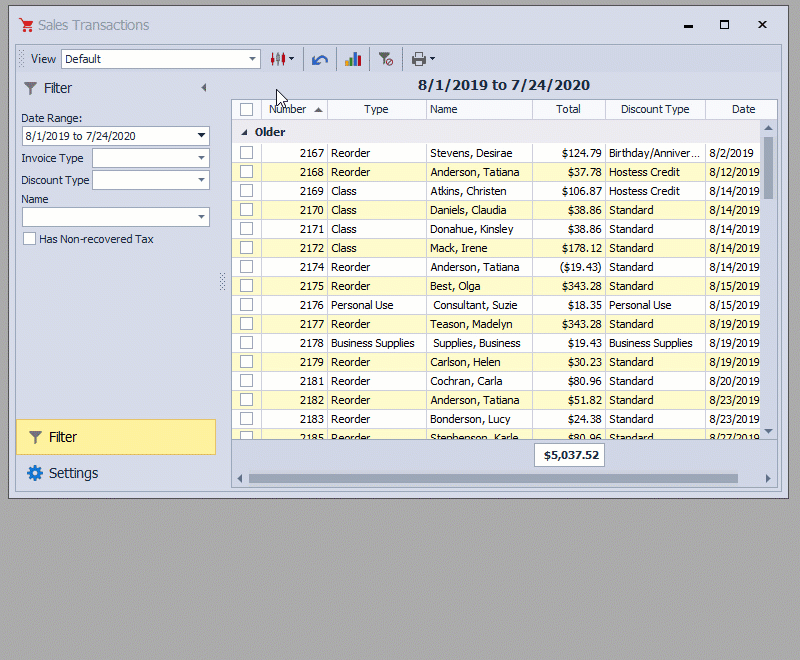The height and width of the screenshot is (660, 800).
Task: Clear filters using the filter-cancel icon
Action: (385, 59)
